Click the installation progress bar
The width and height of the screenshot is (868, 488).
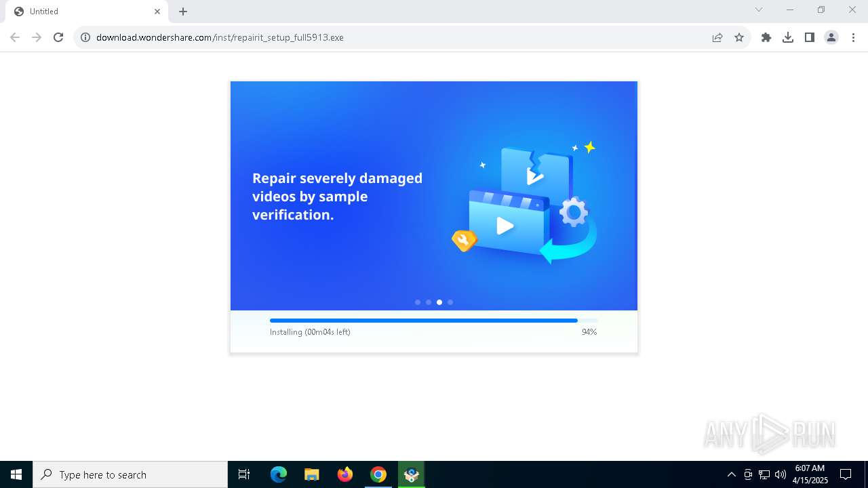[434, 321]
